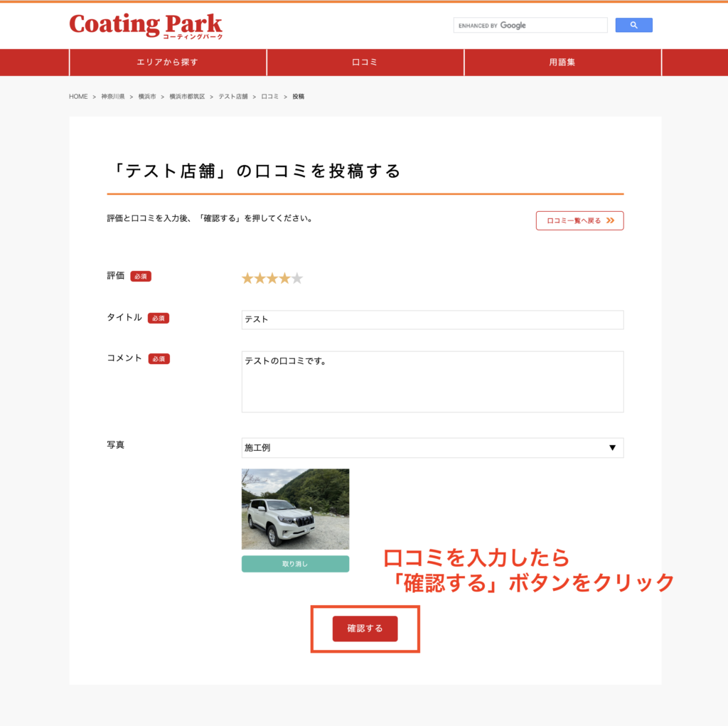728x726 pixels.
Task: Click into the コメント text area
Action: pos(432,382)
